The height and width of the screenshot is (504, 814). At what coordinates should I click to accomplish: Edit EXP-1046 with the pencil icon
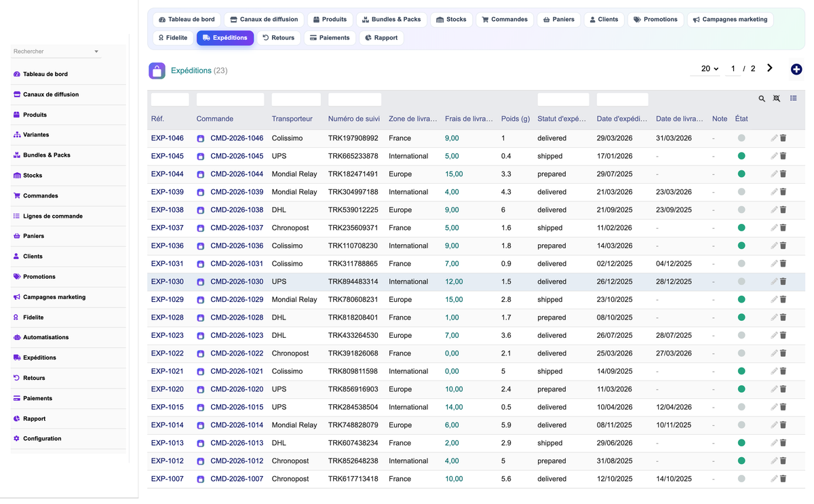point(774,138)
